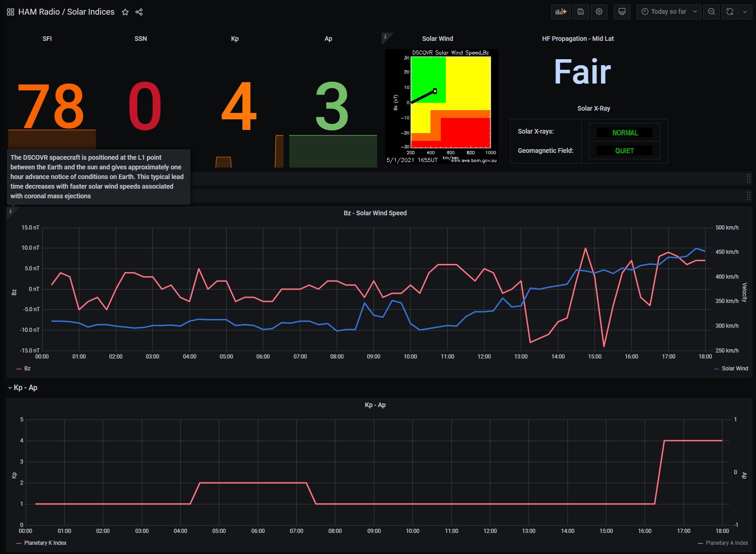Open the SSN panel title menu
The height and width of the screenshot is (554, 756).
(x=141, y=39)
